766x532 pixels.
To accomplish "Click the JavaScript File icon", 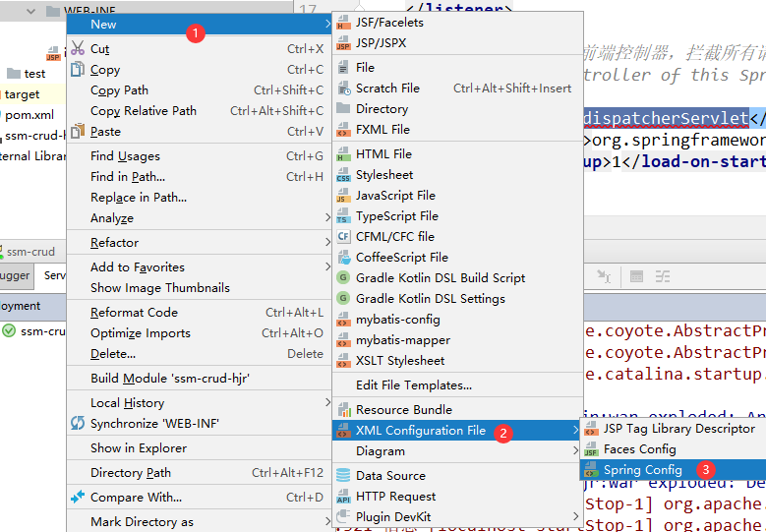I will click(343, 196).
